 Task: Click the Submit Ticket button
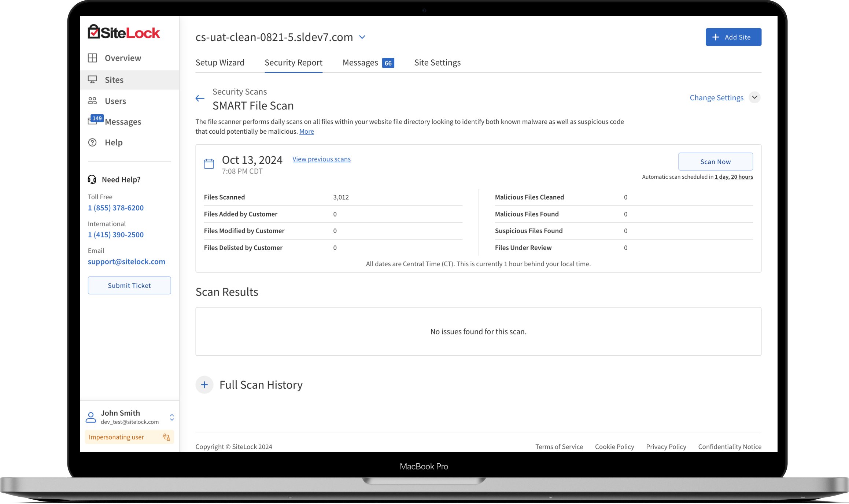129,285
